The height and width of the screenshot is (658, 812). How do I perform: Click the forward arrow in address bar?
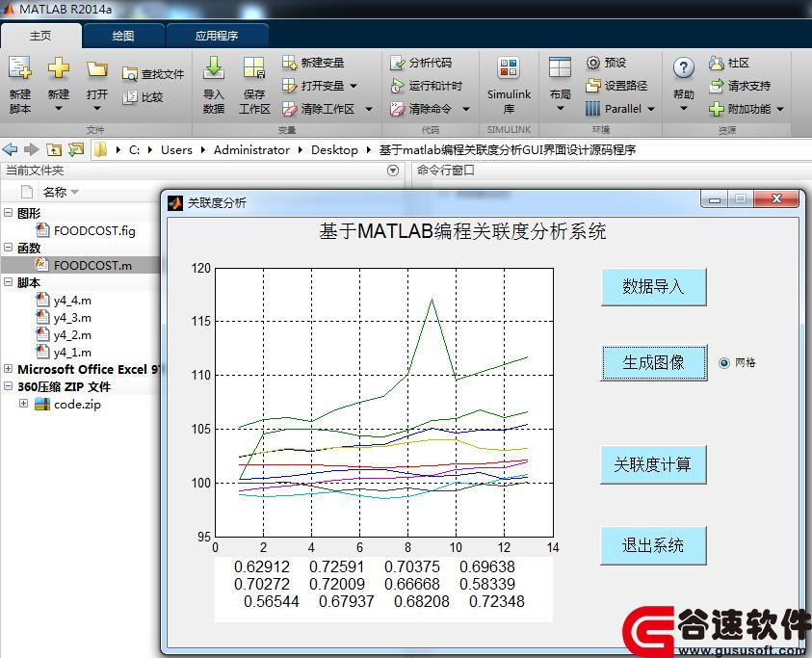[32, 149]
